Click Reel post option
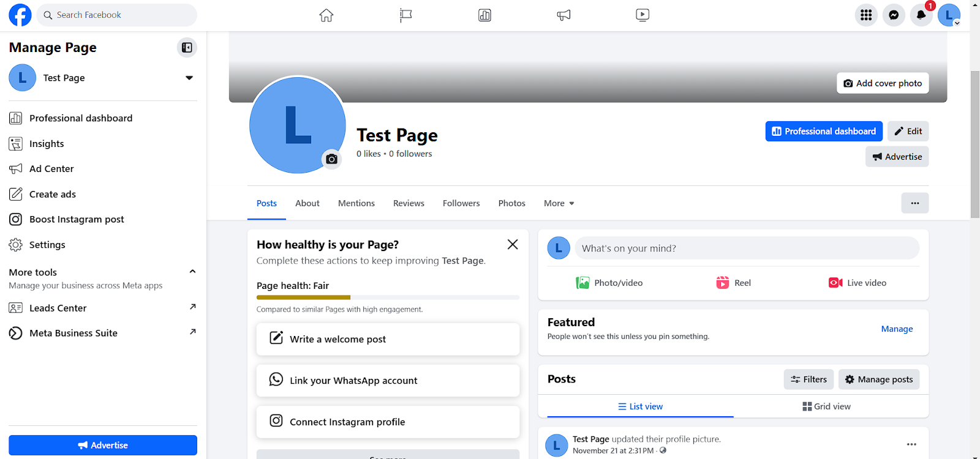This screenshot has width=980, height=459. 733,283
